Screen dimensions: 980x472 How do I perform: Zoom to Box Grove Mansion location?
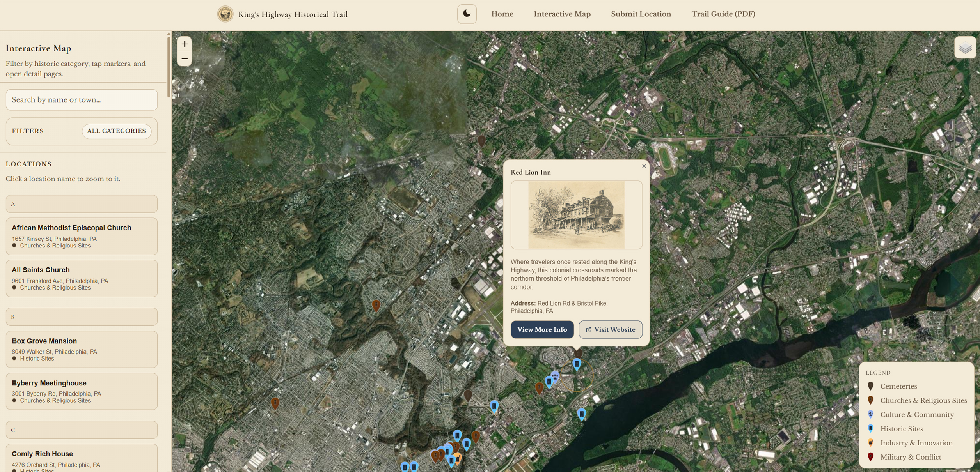[82, 349]
